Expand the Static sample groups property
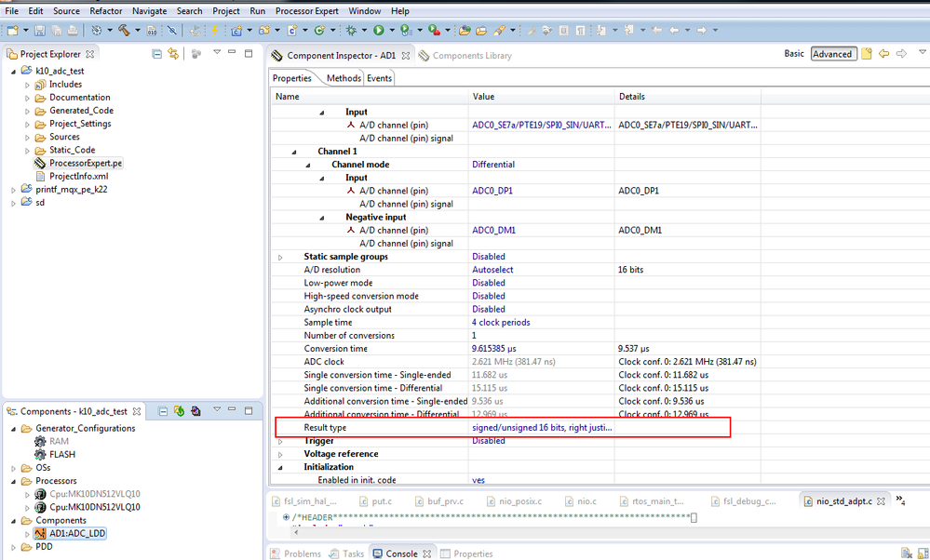 tap(280, 257)
